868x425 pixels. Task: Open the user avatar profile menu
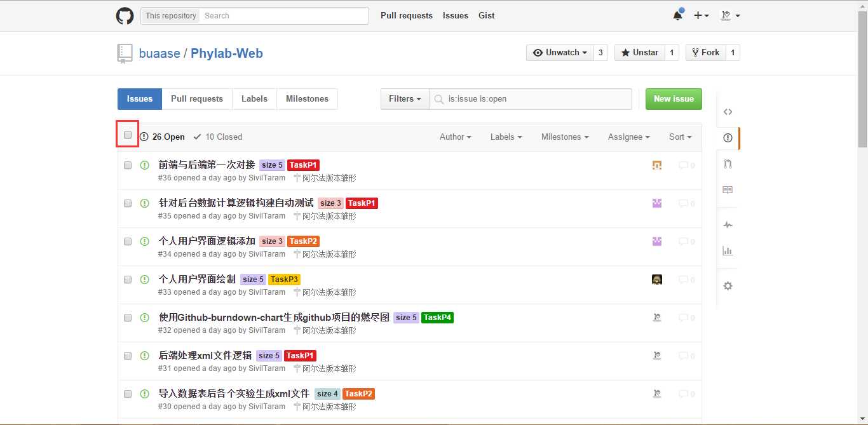pyautogui.click(x=730, y=15)
